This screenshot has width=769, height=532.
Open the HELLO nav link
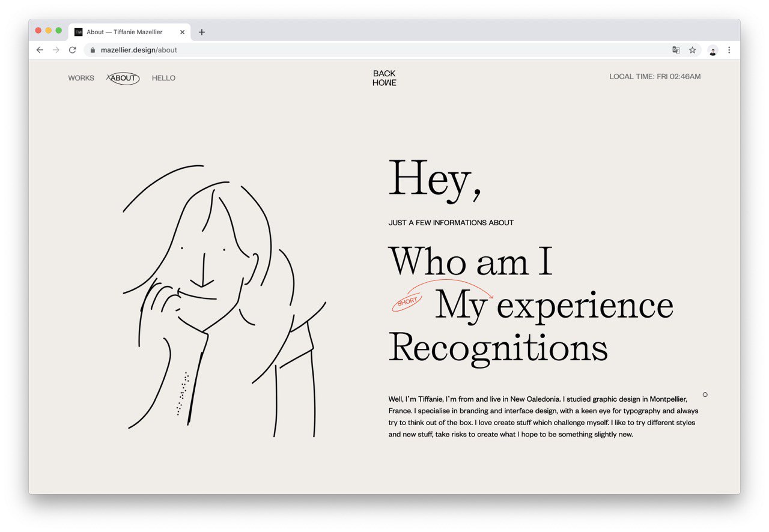(x=163, y=78)
